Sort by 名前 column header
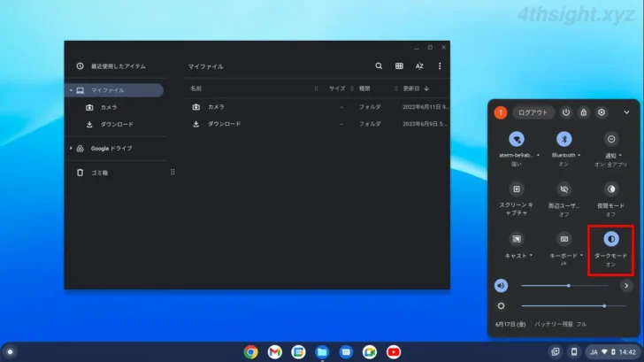Image resolution: width=644 pixels, height=362 pixels. tap(195, 89)
